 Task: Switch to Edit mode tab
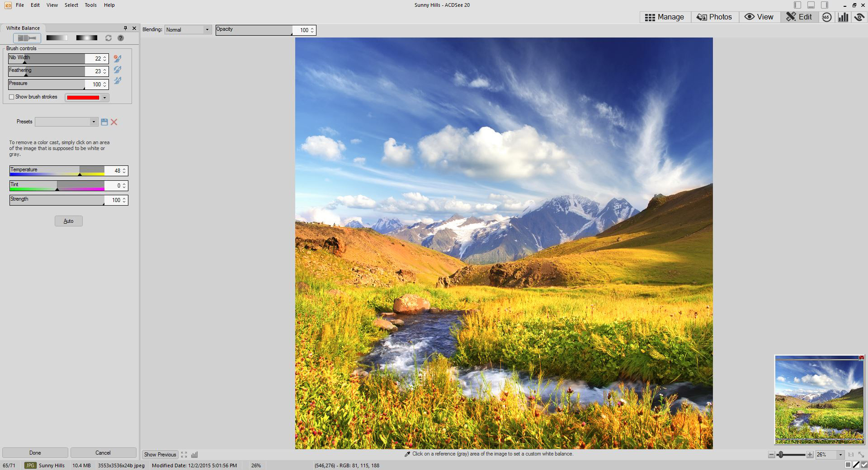799,17
